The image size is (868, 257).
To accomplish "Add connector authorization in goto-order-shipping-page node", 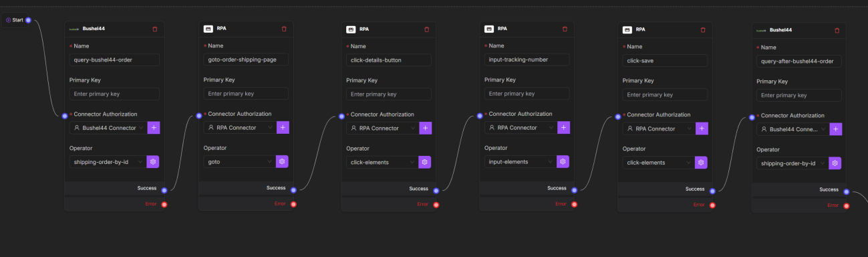I will [283, 127].
